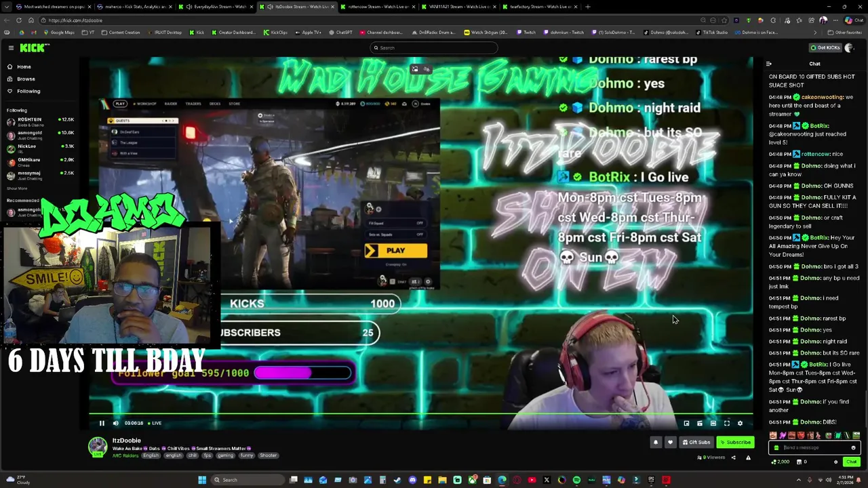Viewport: 868px width, 488px height.
Task: Toggle the hamburger sidebar menu
Action: 11,47
